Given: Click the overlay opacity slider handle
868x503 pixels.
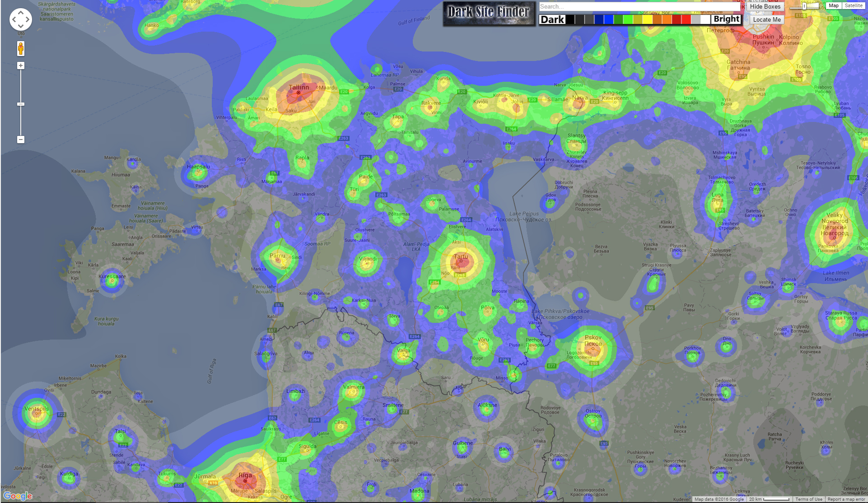Looking at the screenshot, I should [x=804, y=6].
